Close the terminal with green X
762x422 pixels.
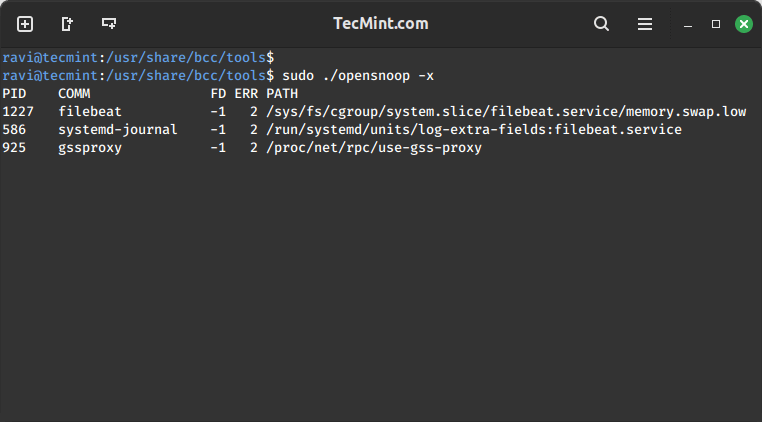(744, 24)
